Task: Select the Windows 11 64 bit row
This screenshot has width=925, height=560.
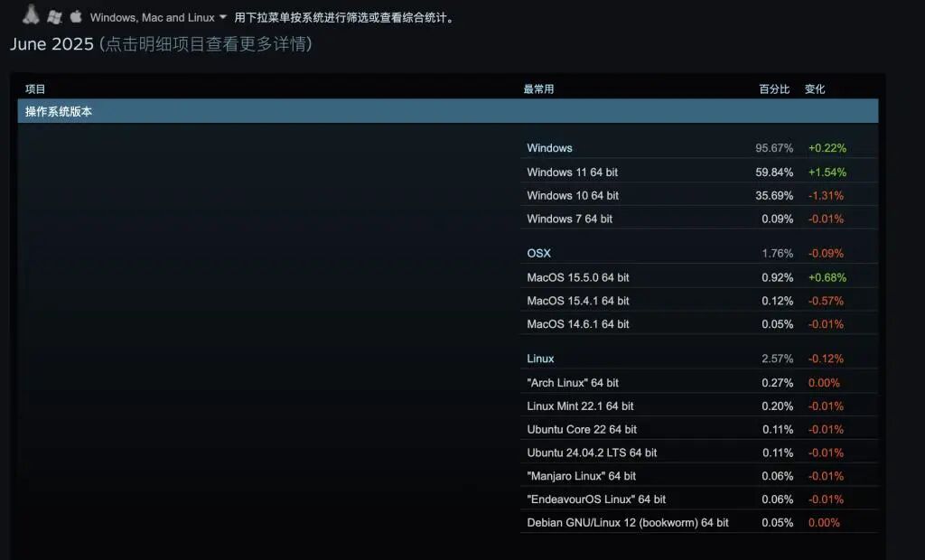Action: click(699, 173)
